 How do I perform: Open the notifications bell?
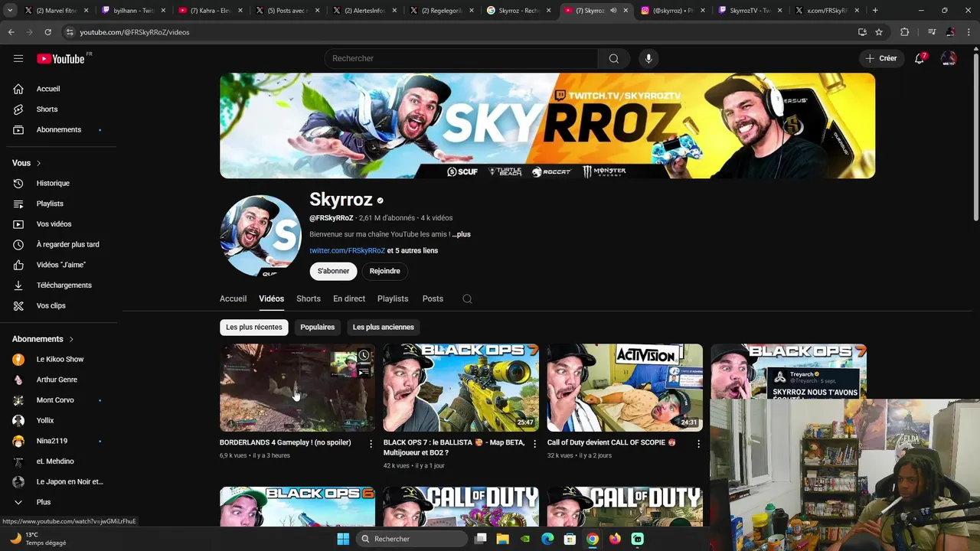(920, 58)
